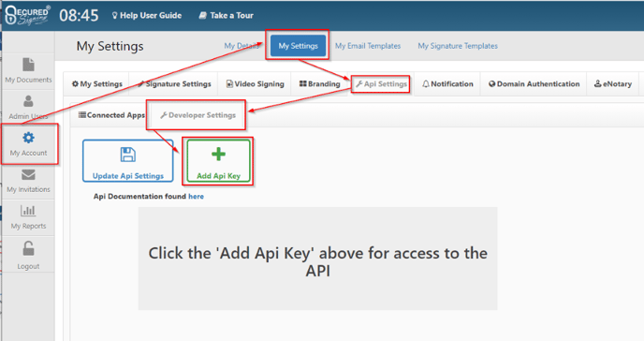Image resolution: width=644 pixels, height=341 pixels.
Task: Open Video Signing tab
Action: click(255, 83)
